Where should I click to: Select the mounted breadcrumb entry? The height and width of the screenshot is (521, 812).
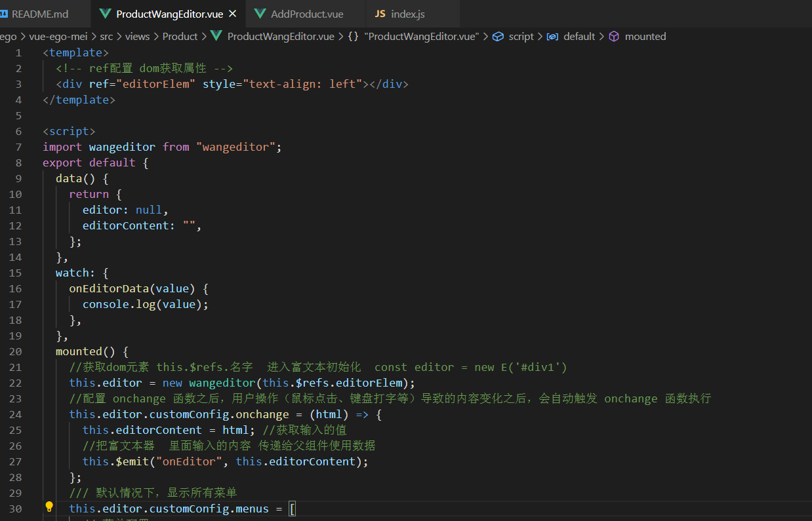(x=645, y=37)
